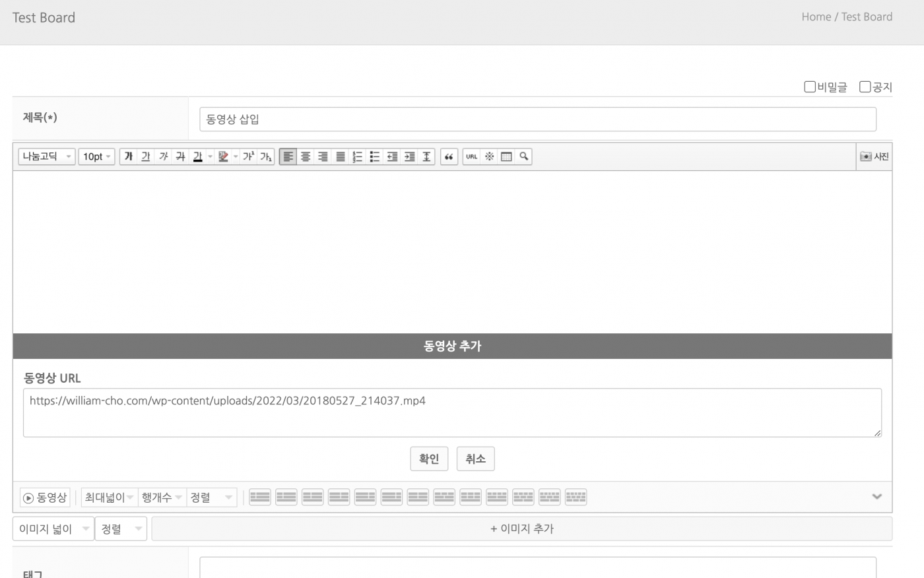Image resolution: width=924 pixels, height=578 pixels.
Task: Open background color dropdown arrow
Action: [236, 156]
